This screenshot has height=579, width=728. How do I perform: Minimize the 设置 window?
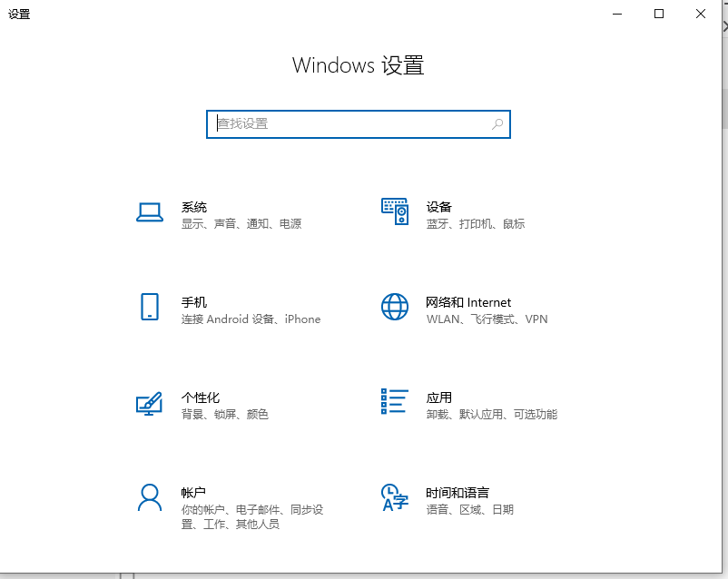[617, 14]
